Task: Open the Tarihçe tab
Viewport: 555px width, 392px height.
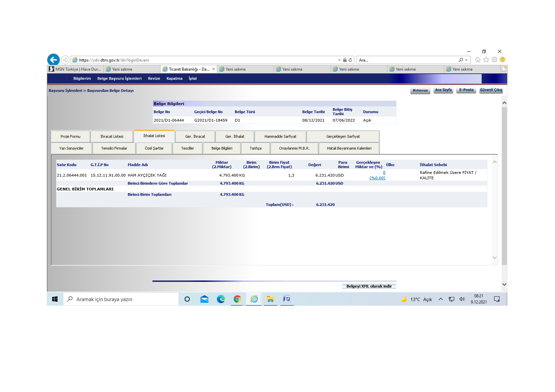Action: coord(256,148)
